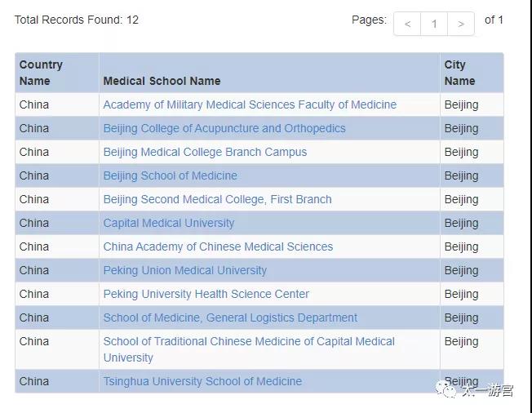The image size is (532, 413).
Task: Click the Total Records Found text
Action: [x=77, y=20]
